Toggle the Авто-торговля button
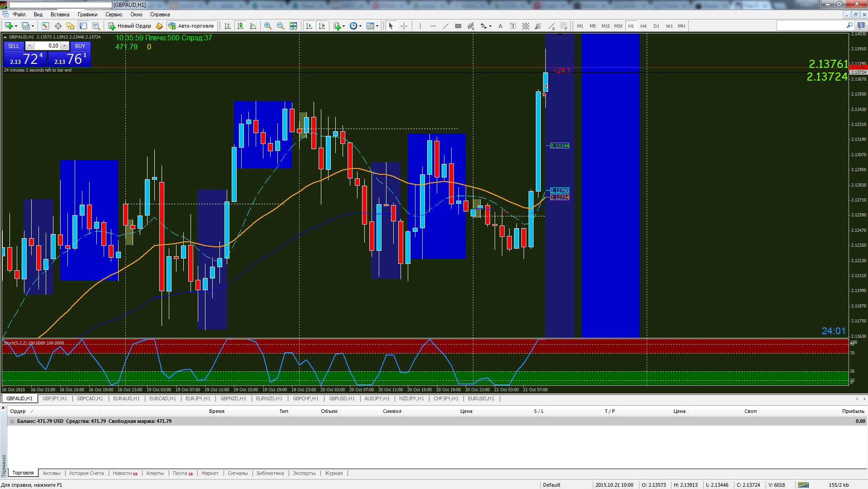 point(191,26)
